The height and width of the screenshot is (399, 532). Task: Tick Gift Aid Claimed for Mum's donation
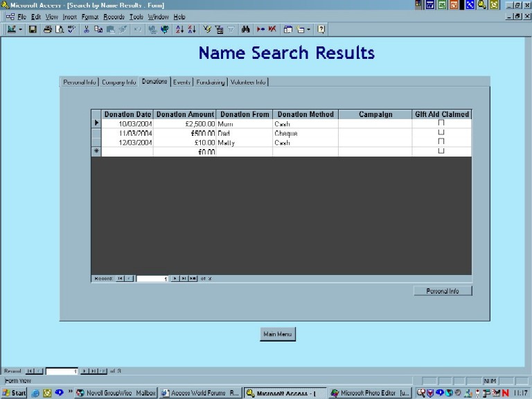441,123
